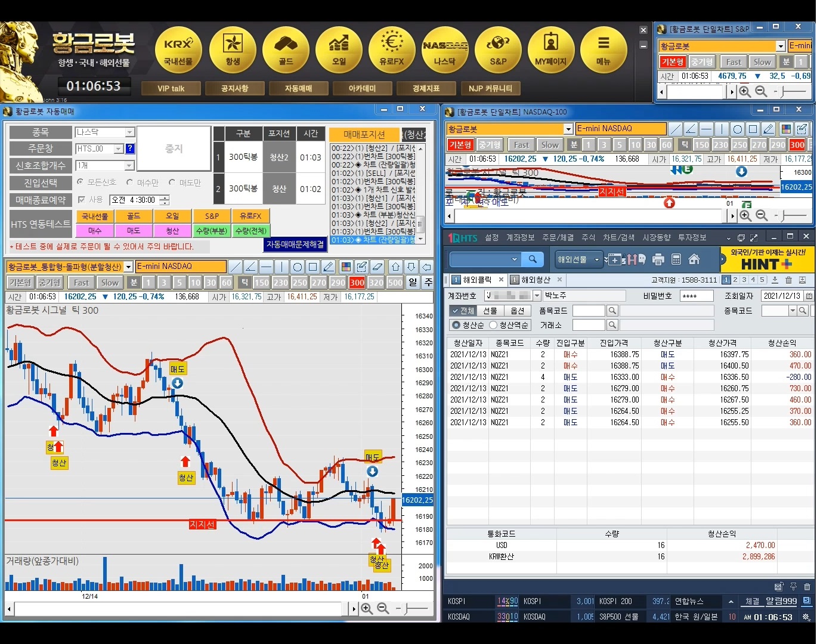Expand 황금로봇 dropdown in NASDAQ-100 chart window
The image size is (817, 644).
click(568, 129)
